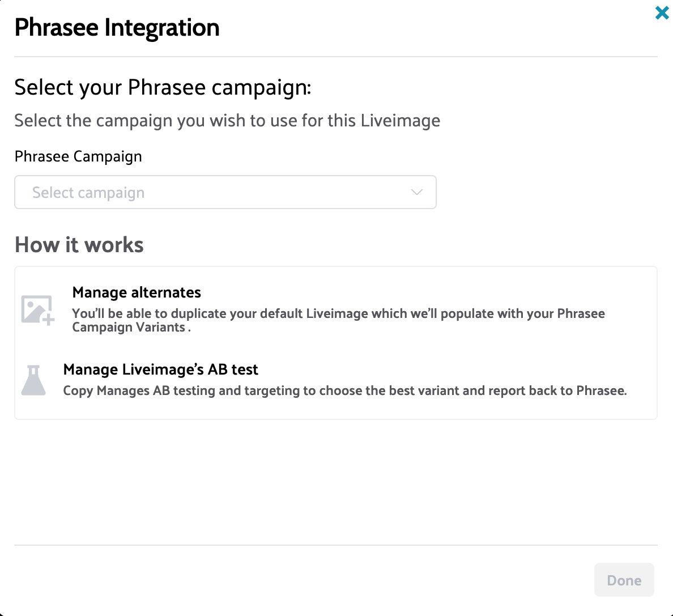Close the Phrasee Integration dialog
Screen dimensions: 673x616
(662, 13)
